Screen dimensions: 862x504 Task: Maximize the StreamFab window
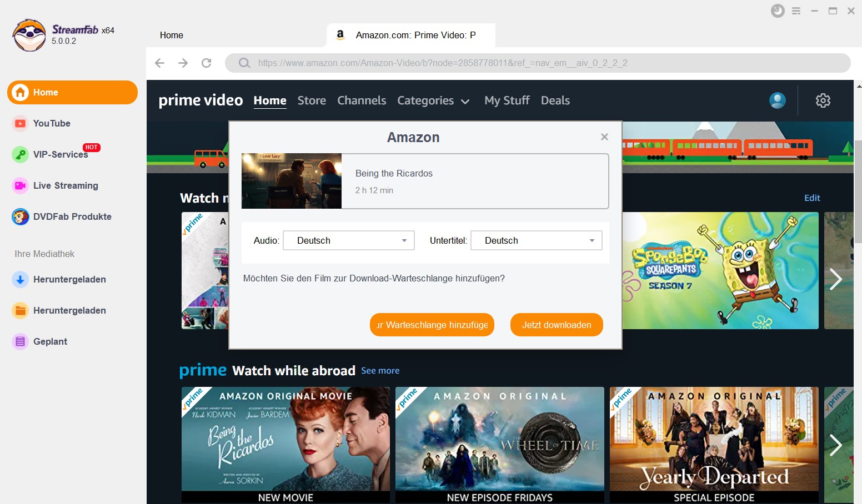tap(833, 11)
